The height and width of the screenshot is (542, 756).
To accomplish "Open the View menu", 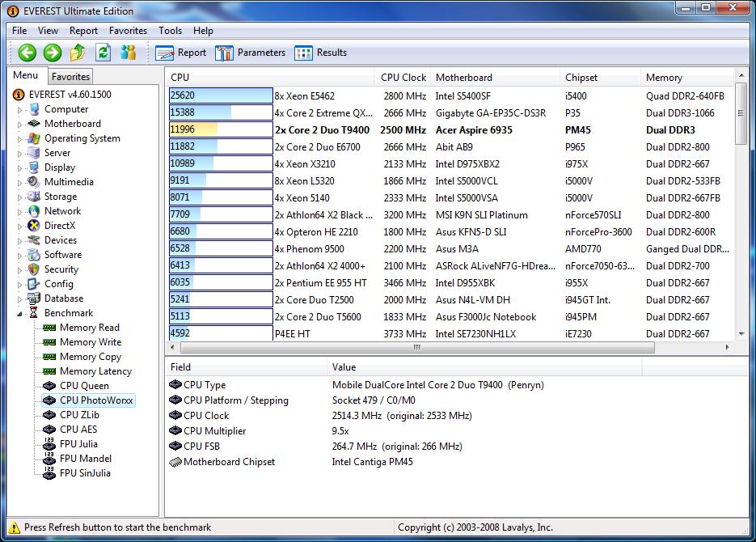I will tap(49, 31).
